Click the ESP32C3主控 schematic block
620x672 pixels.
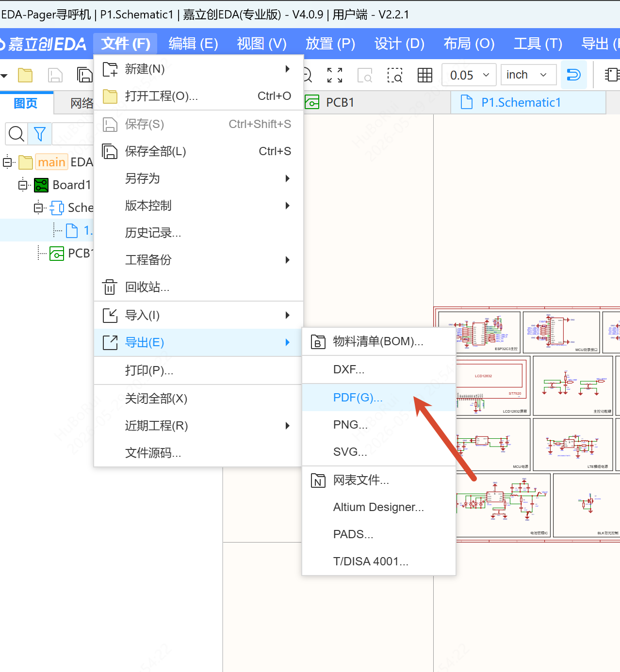[479, 332]
